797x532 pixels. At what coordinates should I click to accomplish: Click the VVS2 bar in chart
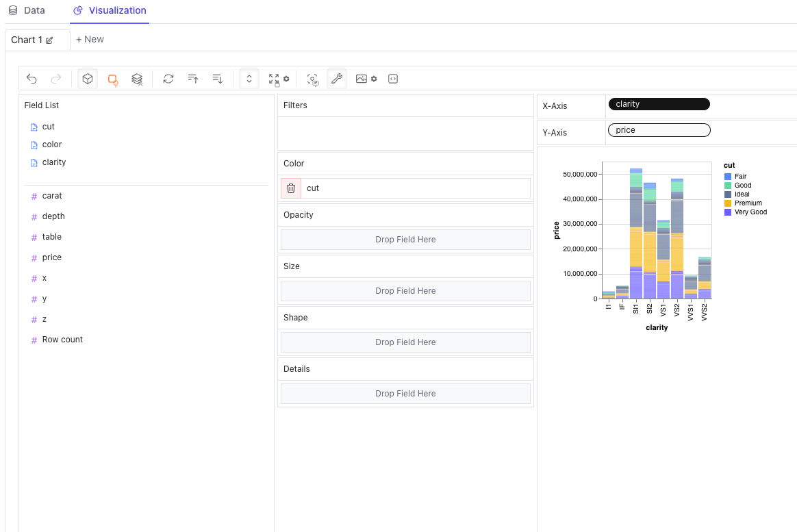[x=705, y=278]
